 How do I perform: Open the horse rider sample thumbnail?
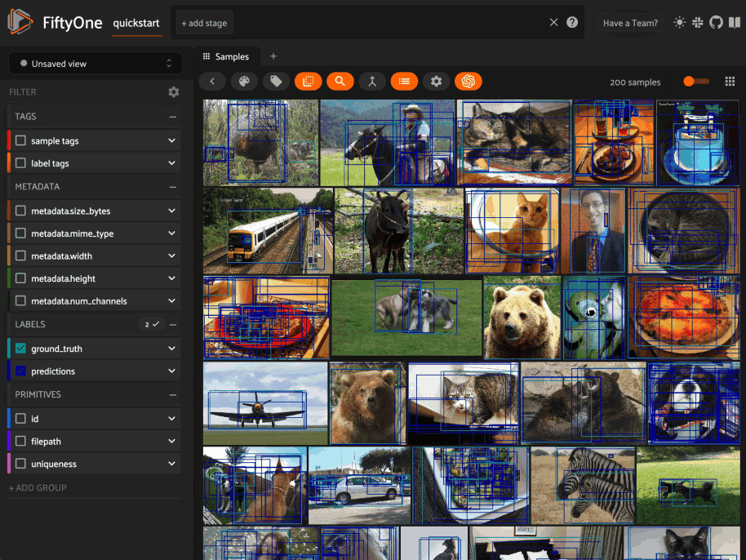pos(388,143)
